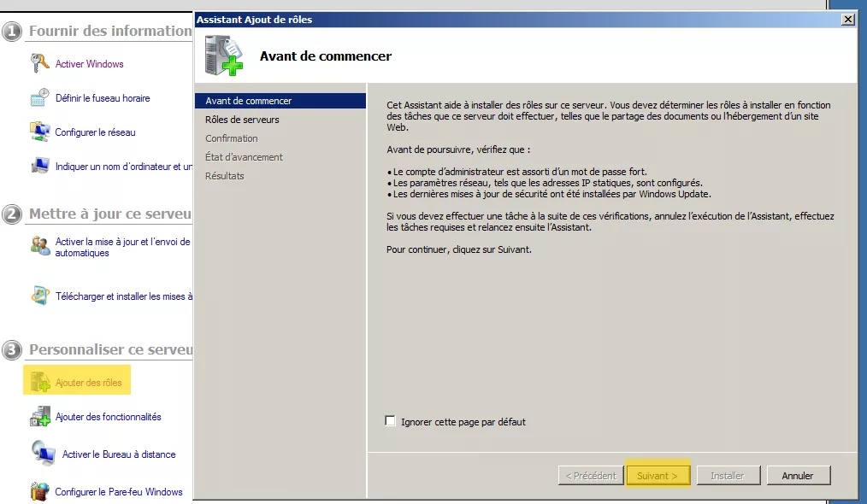This screenshot has width=867, height=504.
Task: Click the server role wizard header icon
Action: 223,56
